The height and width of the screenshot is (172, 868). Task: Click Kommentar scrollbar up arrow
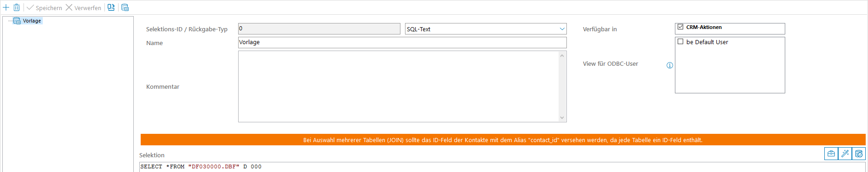click(562, 55)
